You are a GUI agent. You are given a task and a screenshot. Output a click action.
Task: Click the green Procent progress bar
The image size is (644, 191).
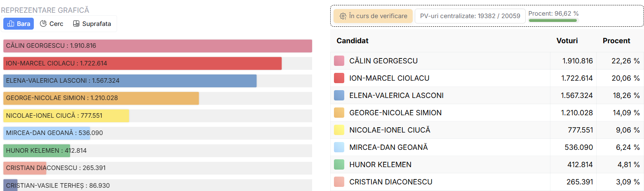(x=553, y=20)
